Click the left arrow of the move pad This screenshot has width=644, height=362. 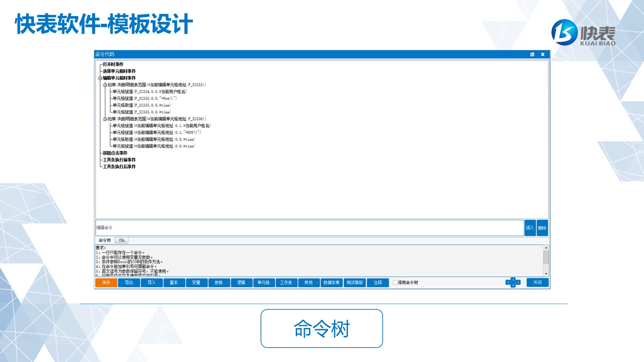pyautogui.click(x=508, y=283)
